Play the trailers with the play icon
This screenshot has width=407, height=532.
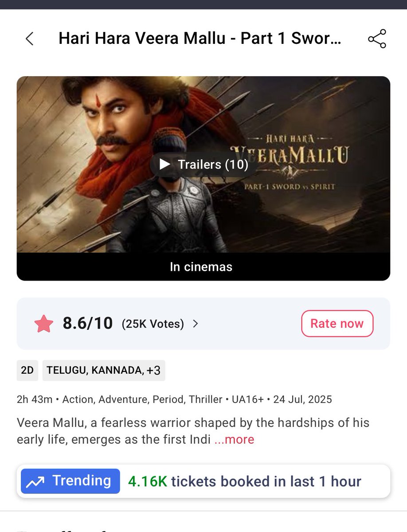pos(165,164)
